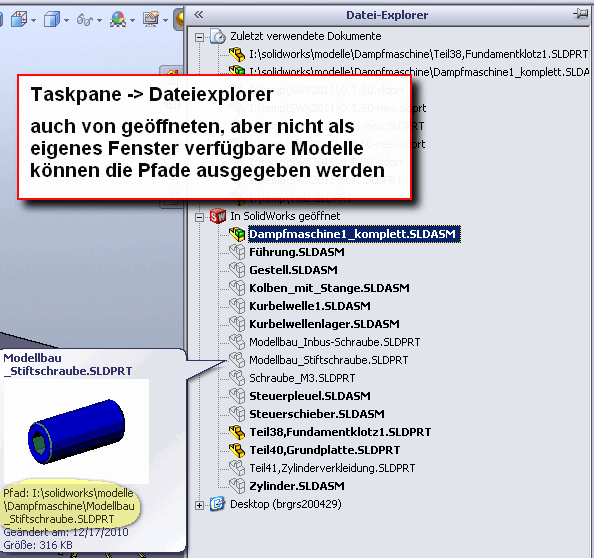Select Gestell.SLDASM entry

[293, 270]
